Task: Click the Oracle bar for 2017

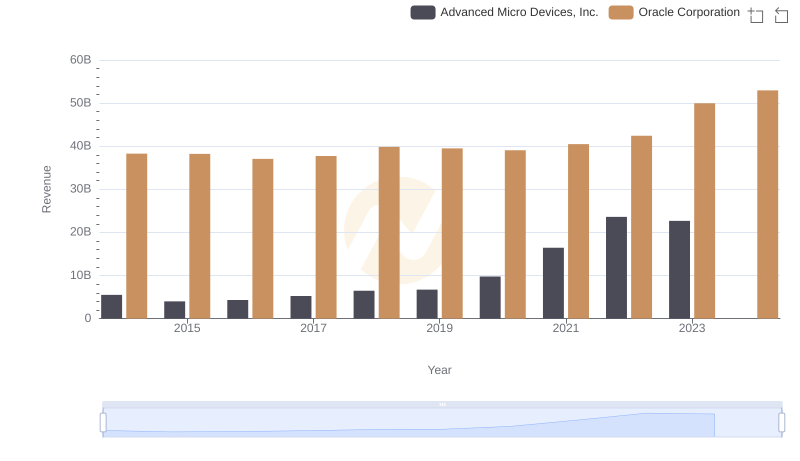Action: 326,237
